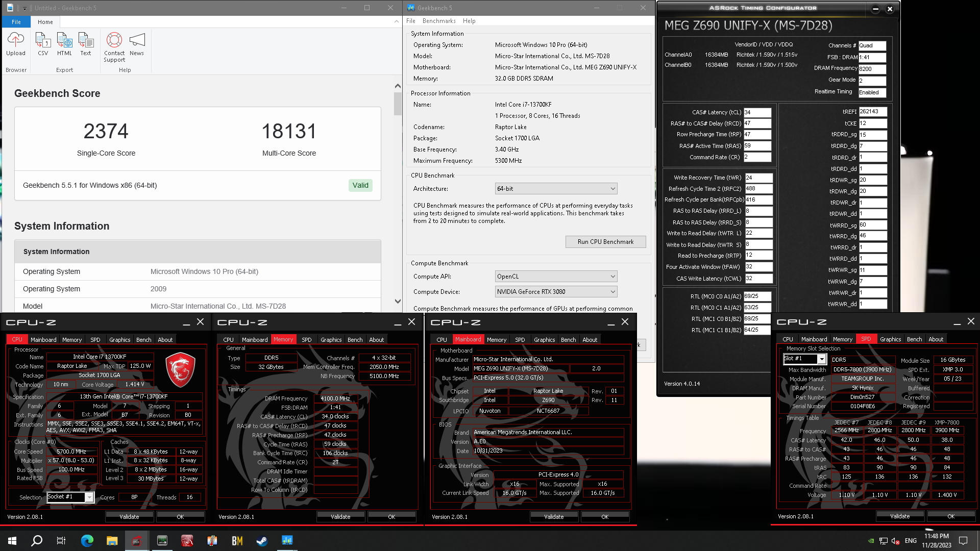Open About tab in the SPD CPU-Z window
The width and height of the screenshot is (980, 551).
(x=936, y=339)
